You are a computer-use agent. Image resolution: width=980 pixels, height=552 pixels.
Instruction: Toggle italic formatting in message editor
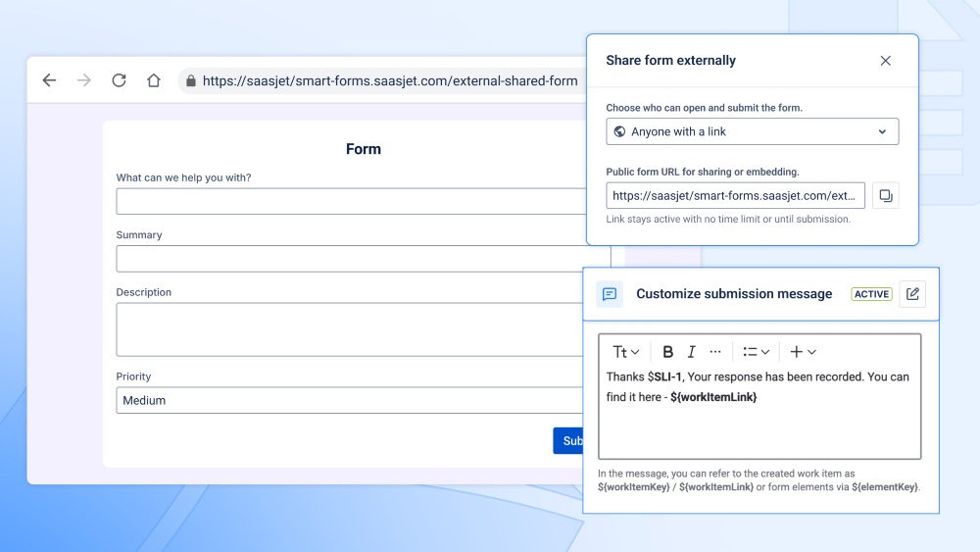pos(691,352)
